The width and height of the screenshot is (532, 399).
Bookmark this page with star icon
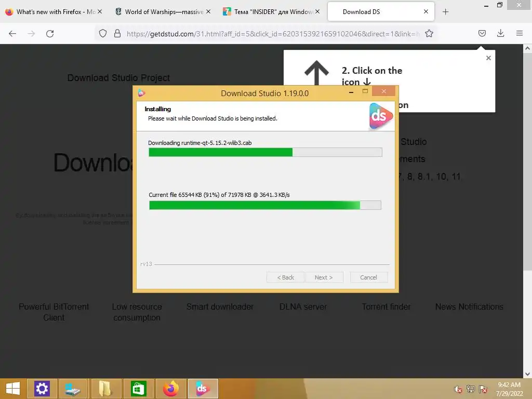point(429,33)
